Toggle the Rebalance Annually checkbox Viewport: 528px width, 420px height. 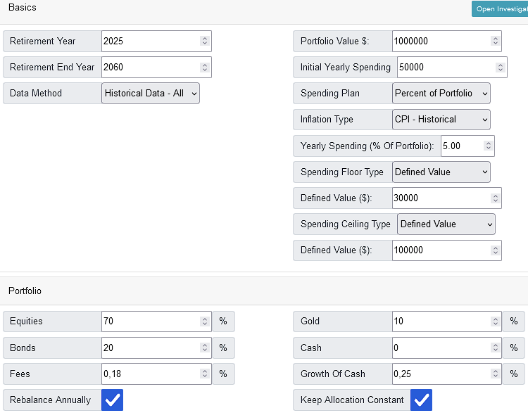113,400
